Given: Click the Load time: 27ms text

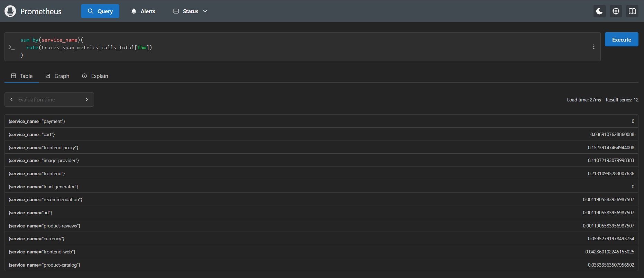Looking at the screenshot, I should click(584, 100).
